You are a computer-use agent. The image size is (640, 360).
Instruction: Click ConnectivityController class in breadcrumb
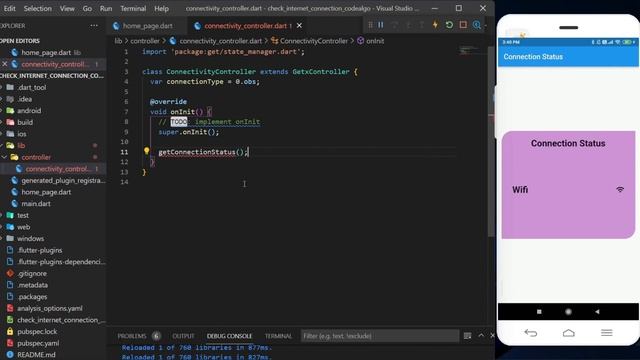point(313,41)
